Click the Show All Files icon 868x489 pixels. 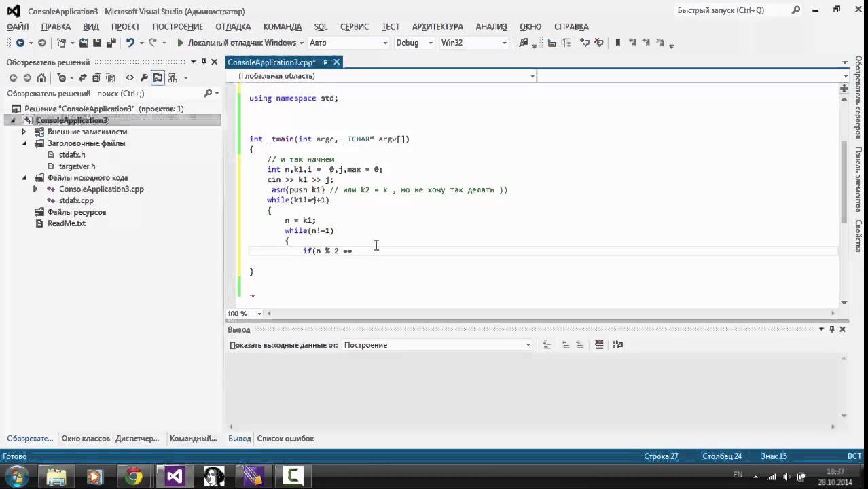111,77
